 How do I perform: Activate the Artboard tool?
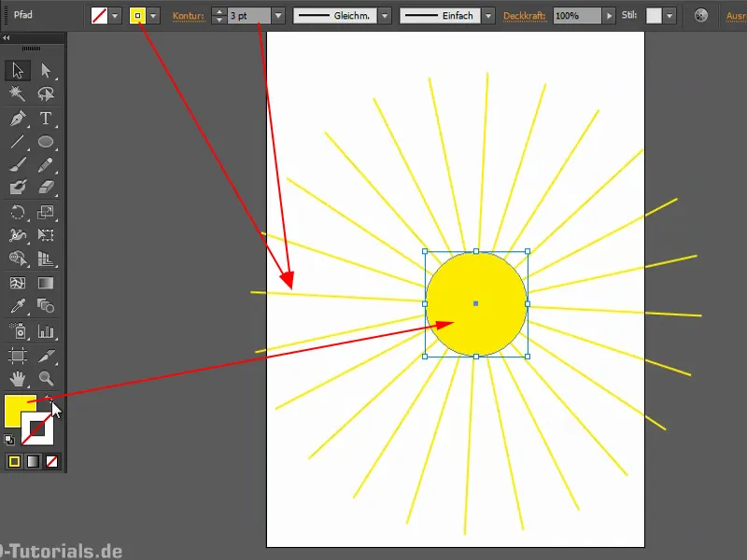18,356
